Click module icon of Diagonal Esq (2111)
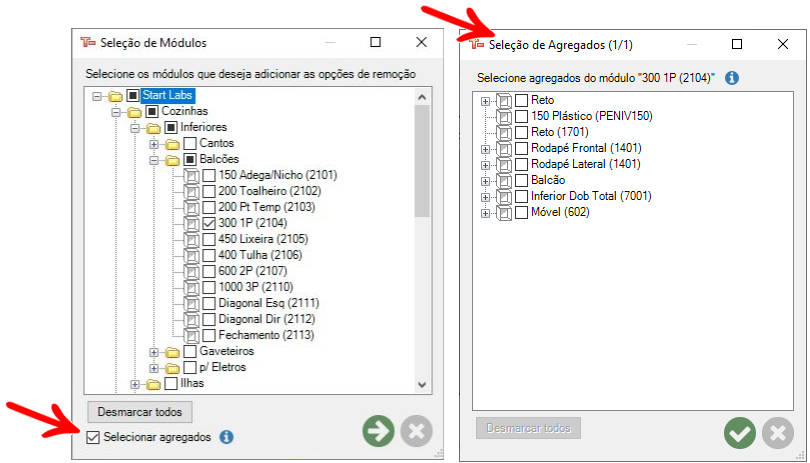810x463 pixels. click(192, 304)
